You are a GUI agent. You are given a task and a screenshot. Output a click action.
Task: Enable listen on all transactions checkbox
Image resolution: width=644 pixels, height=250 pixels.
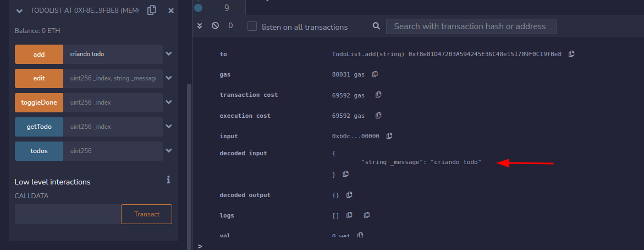252,26
